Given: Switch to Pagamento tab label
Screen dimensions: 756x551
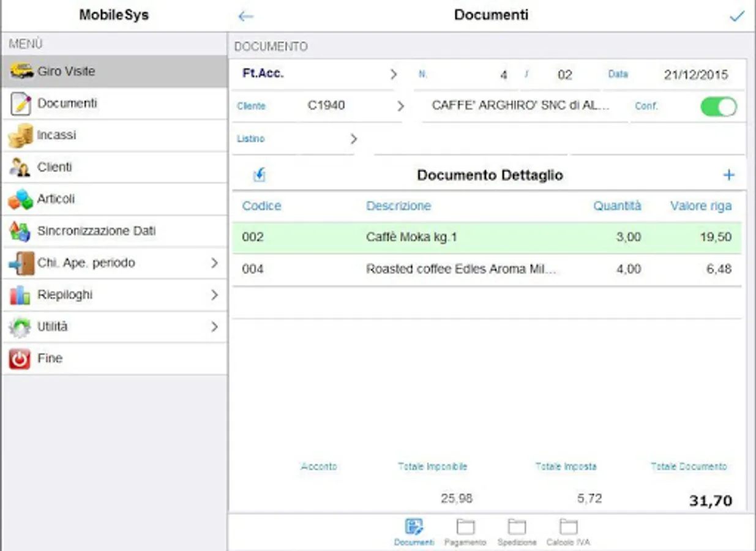Looking at the screenshot, I should pos(465,542).
